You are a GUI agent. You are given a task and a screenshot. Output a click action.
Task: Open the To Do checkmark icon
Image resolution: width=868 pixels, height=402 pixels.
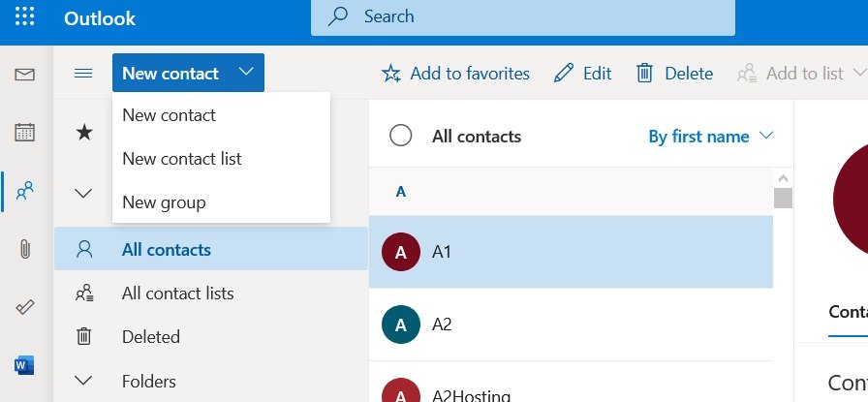(25, 307)
